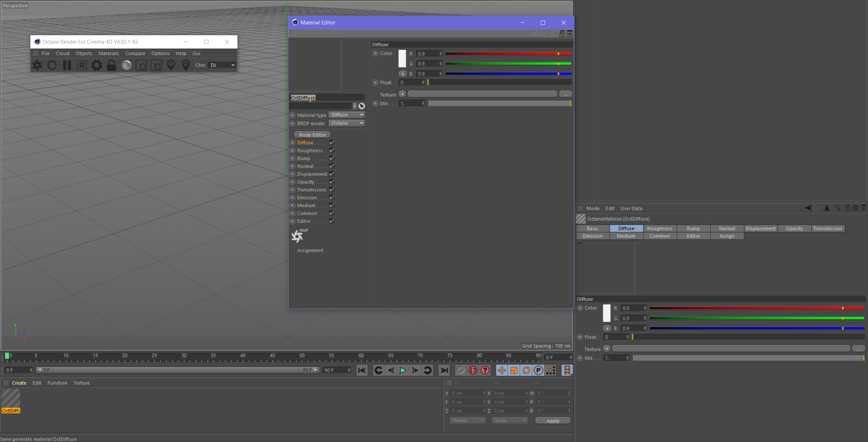868x442 pixels.
Task: Open the Chn DL channel dropdown
Action: coord(222,65)
